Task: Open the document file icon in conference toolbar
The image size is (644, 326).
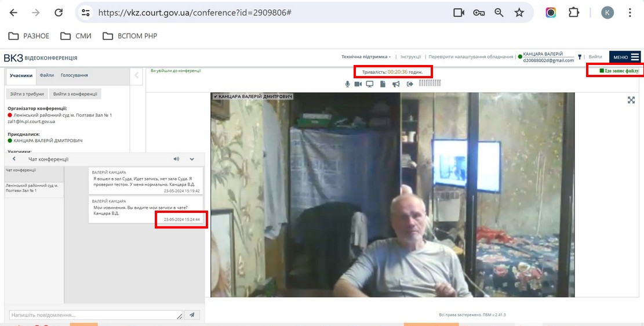Action: tap(383, 84)
